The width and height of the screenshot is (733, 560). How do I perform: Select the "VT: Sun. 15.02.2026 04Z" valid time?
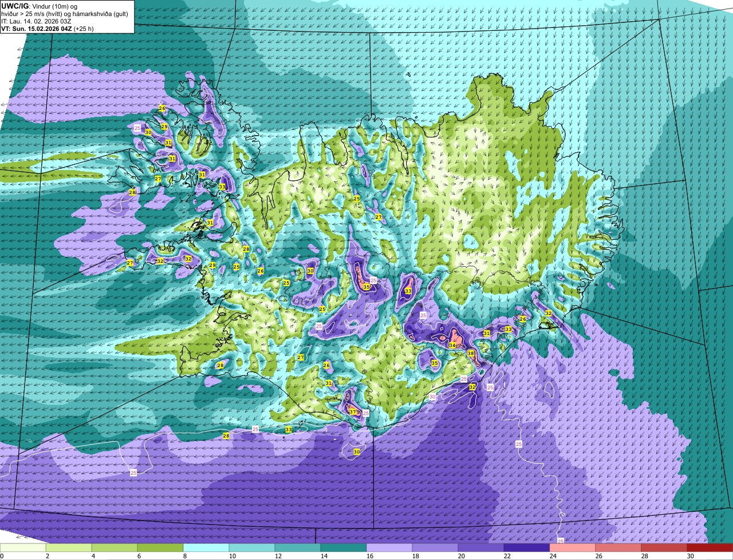(36, 29)
